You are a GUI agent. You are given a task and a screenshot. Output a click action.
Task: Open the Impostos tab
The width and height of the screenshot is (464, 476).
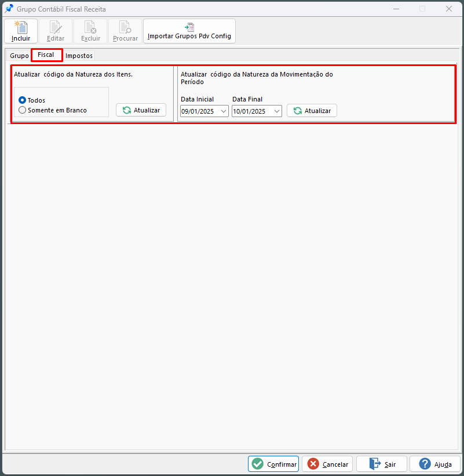point(79,56)
